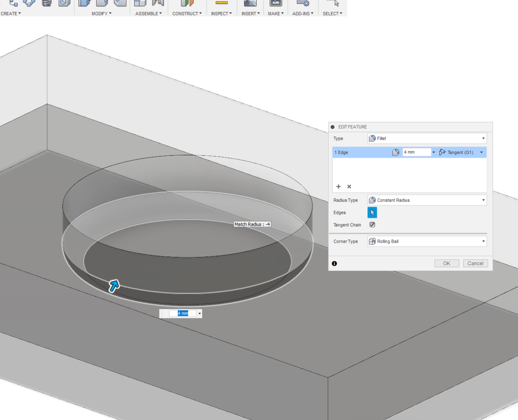
Task: Uncheck the Tangent Chain checkbox
Action: click(372, 225)
